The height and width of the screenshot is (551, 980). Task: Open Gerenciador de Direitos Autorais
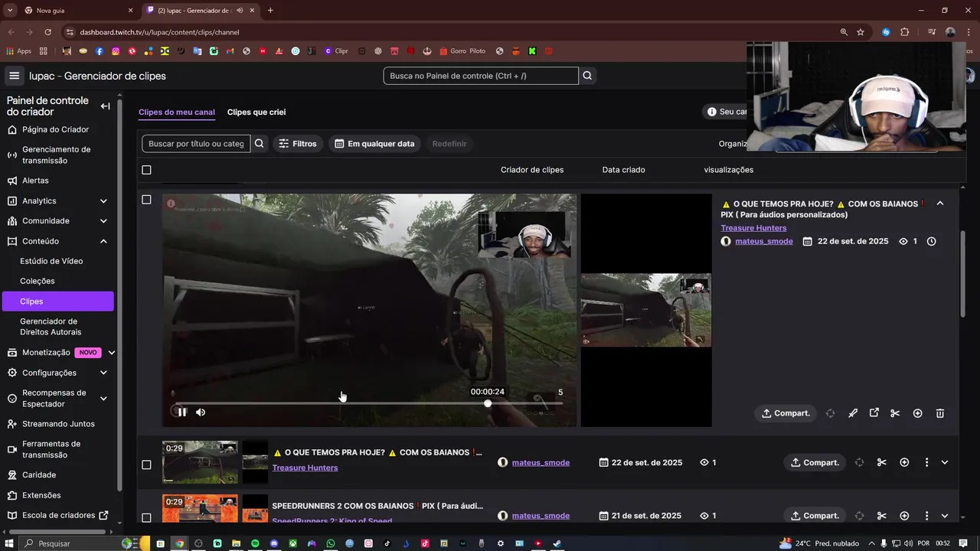coord(51,327)
